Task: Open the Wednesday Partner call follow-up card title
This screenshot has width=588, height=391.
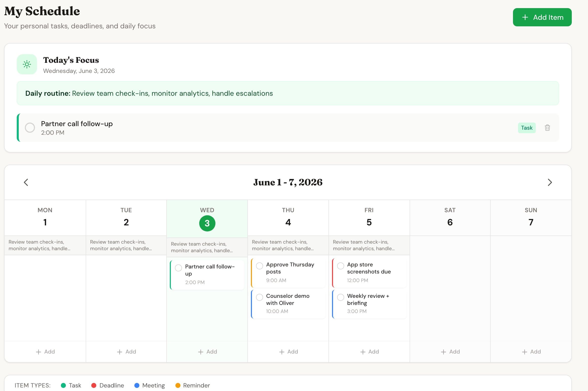Action: click(x=210, y=270)
